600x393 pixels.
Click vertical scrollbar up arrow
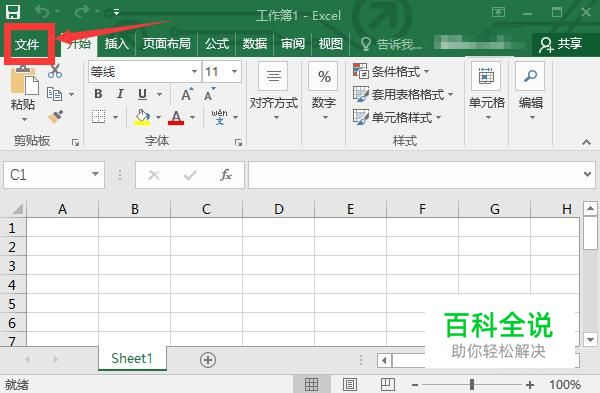click(x=590, y=209)
